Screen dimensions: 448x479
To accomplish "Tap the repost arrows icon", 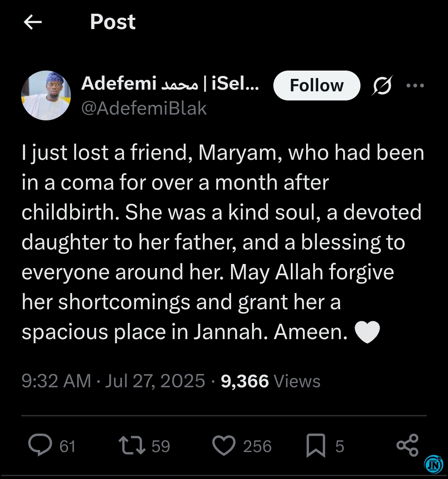I will [x=132, y=445].
